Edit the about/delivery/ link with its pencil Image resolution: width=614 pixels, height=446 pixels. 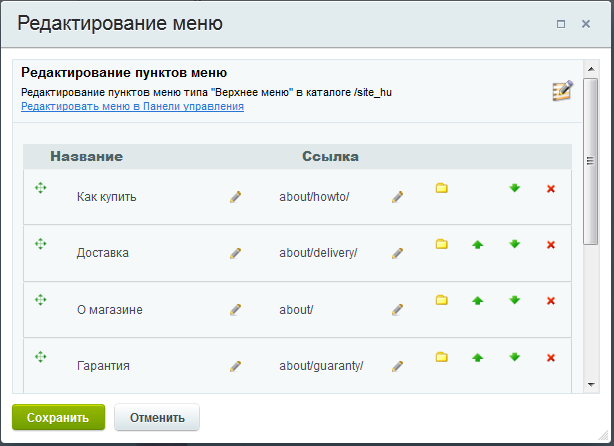(397, 253)
